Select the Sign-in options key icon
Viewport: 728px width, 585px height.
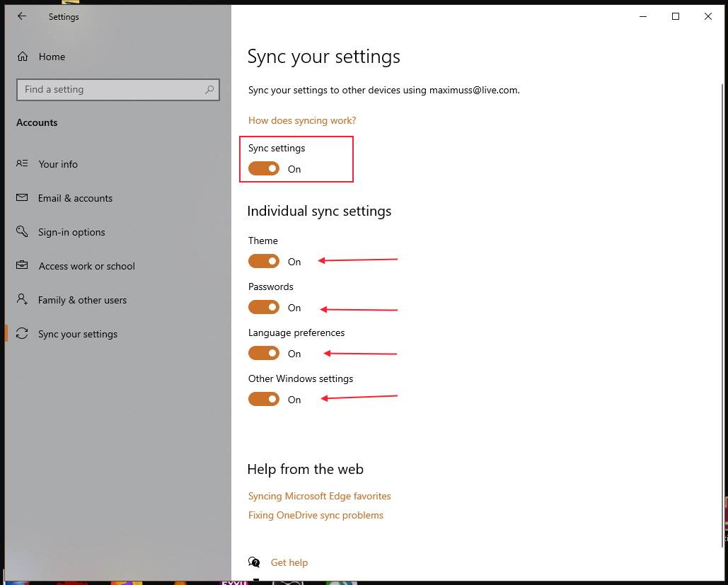(x=22, y=232)
